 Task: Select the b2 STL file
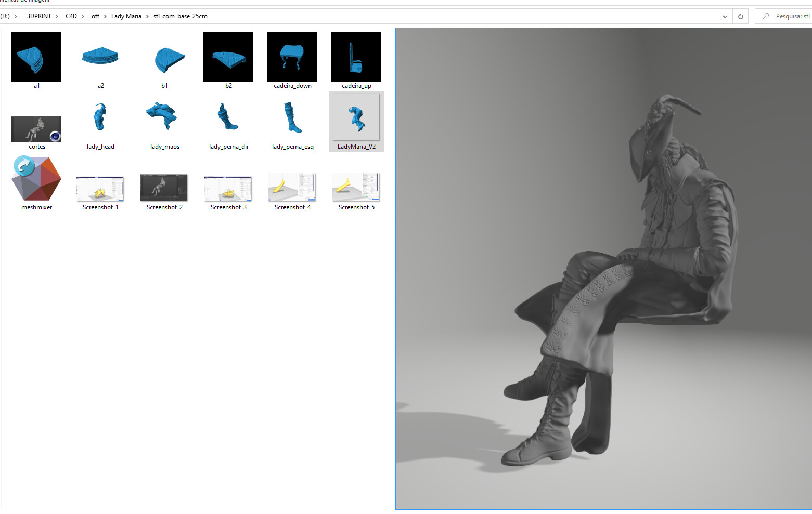(228, 57)
